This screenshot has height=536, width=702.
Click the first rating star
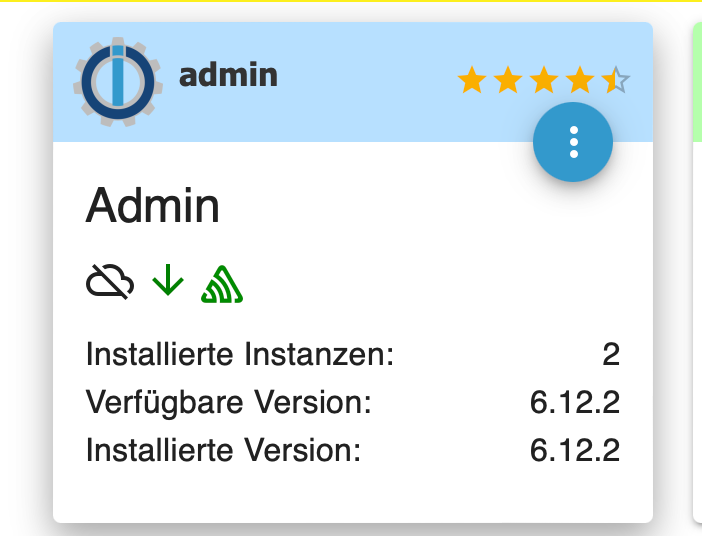pos(472,80)
